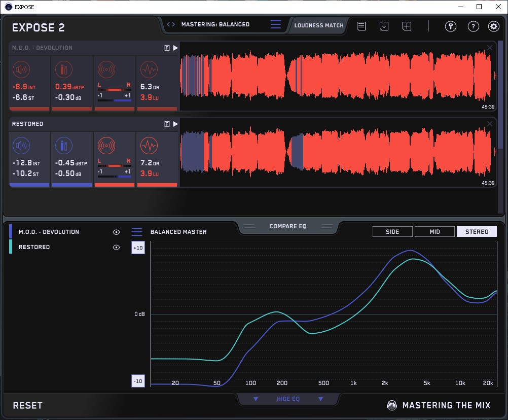This screenshot has width=508, height=420.
Task: Play the Restored track
Action: coord(175,124)
